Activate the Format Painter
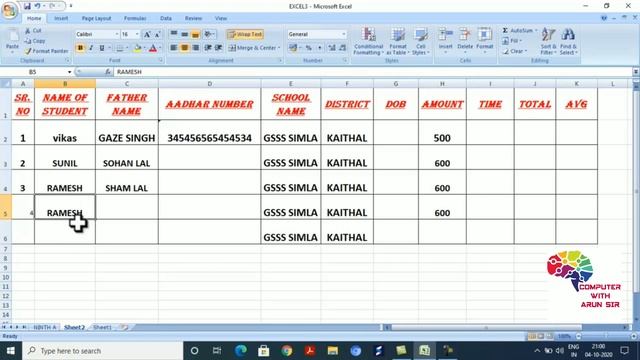The image size is (640, 360). 46,51
